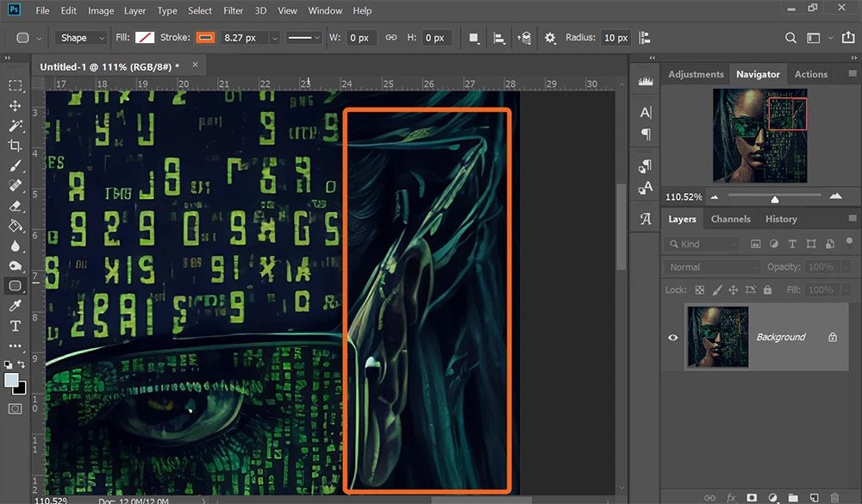Viewport: 862px width, 504px height.
Task: Open the Kind layer filter dropdown
Action: pyautogui.click(x=702, y=244)
